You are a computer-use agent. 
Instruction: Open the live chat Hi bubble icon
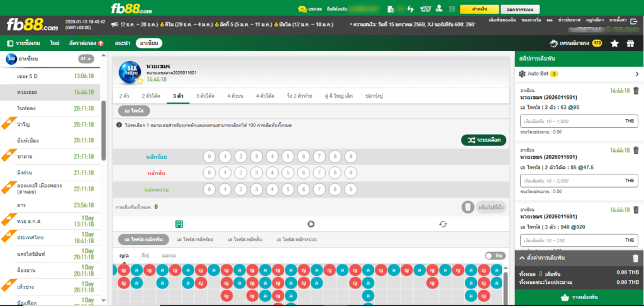(x=303, y=8)
